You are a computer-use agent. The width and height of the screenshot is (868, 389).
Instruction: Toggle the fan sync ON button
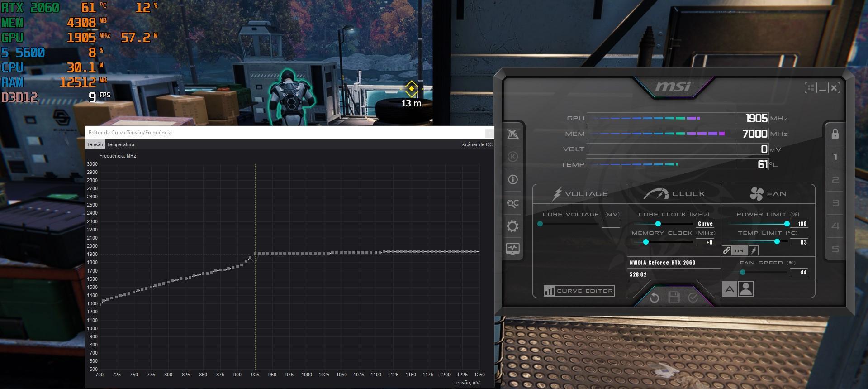tap(740, 250)
